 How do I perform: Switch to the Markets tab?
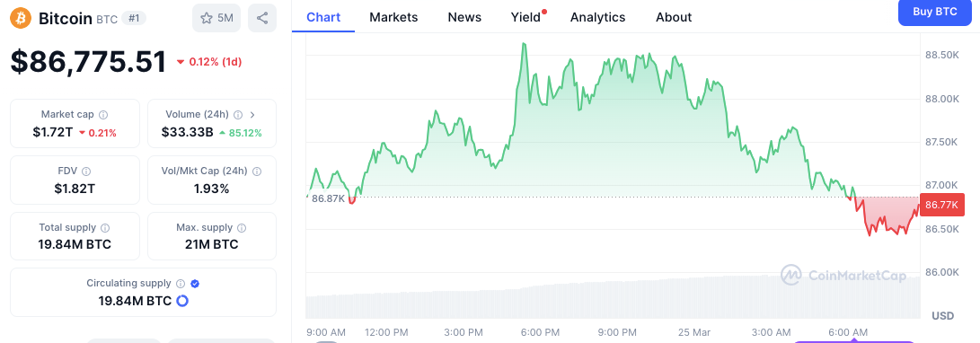(393, 17)
